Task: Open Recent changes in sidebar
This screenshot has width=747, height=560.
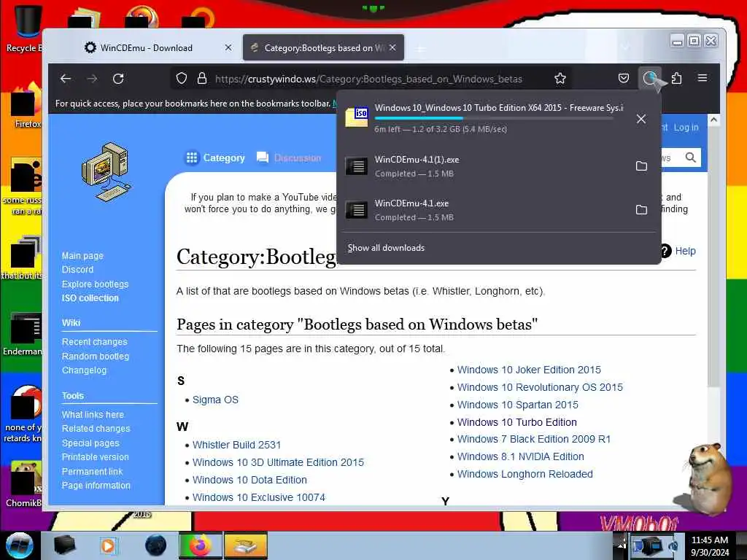Action: click(x=94, y=342)
